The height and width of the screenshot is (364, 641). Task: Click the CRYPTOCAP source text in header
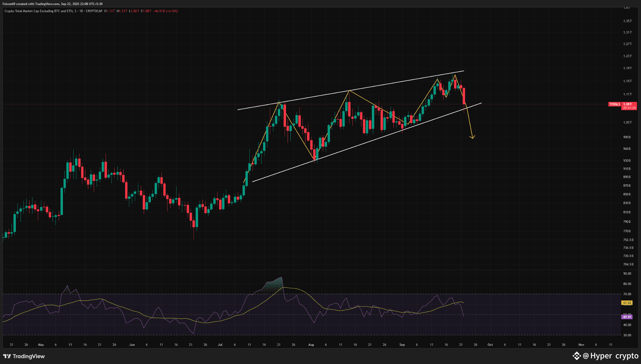(x=94, y=11)
